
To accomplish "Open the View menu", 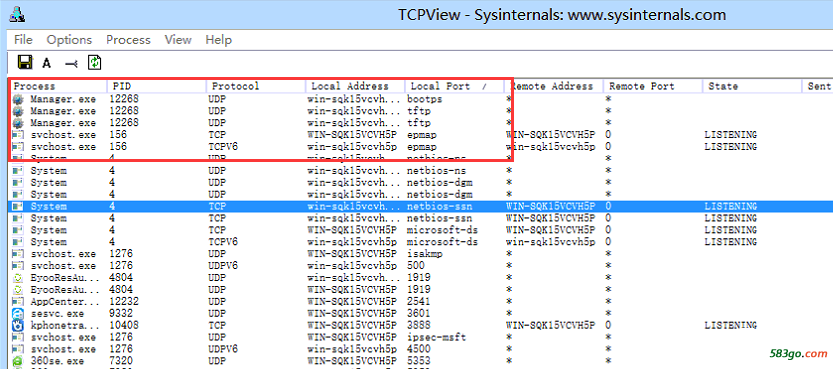I will (x=178, y=40).
